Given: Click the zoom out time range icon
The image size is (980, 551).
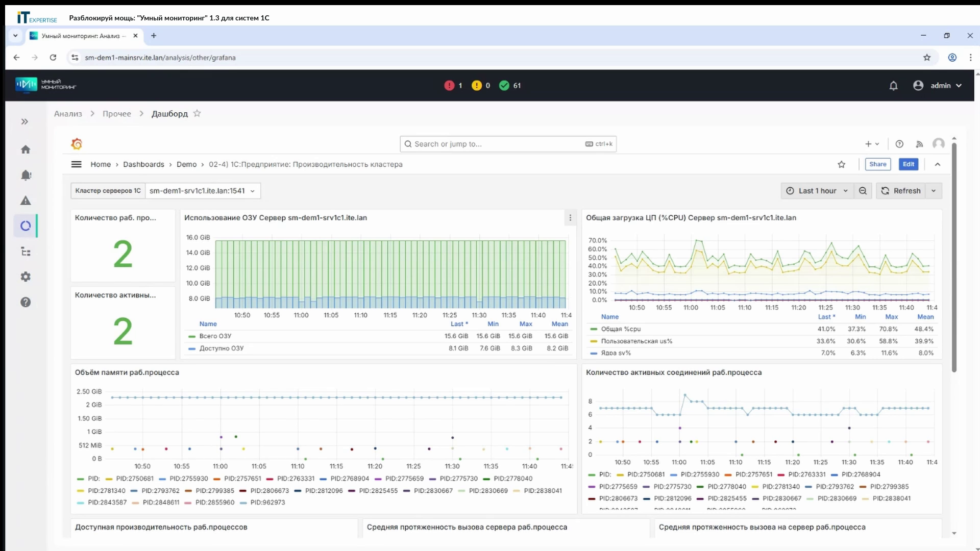Looking at the screenshot, I should pos(863,191).
